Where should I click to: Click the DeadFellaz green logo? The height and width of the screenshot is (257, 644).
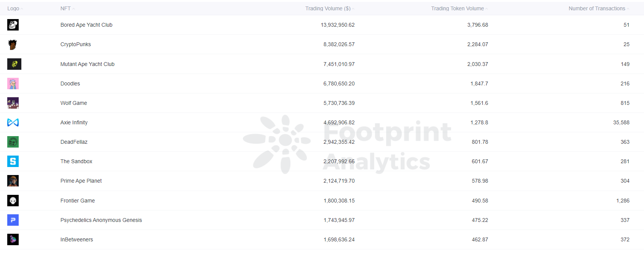[13, 142]
